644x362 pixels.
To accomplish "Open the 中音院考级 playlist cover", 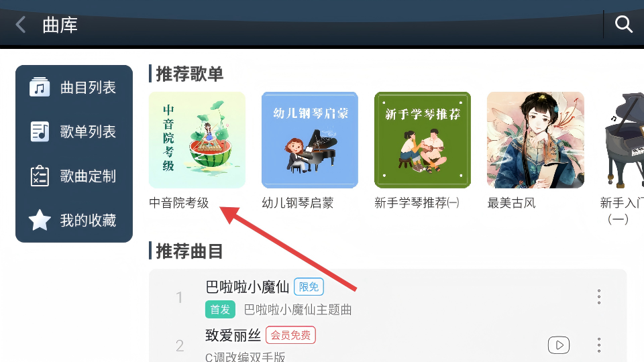I will tap(197, 140).
